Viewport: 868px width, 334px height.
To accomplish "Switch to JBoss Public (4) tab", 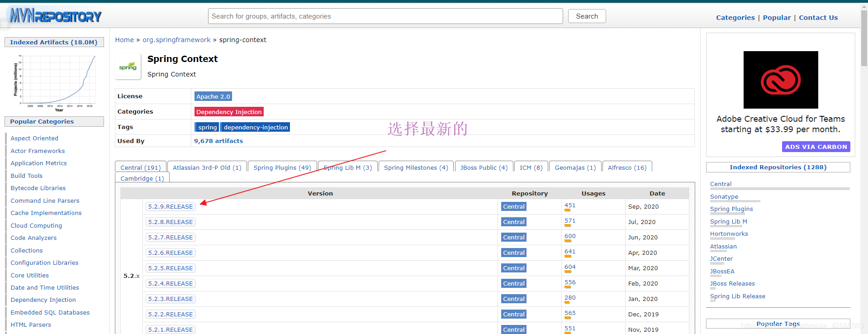I will (x=484, y=167).
